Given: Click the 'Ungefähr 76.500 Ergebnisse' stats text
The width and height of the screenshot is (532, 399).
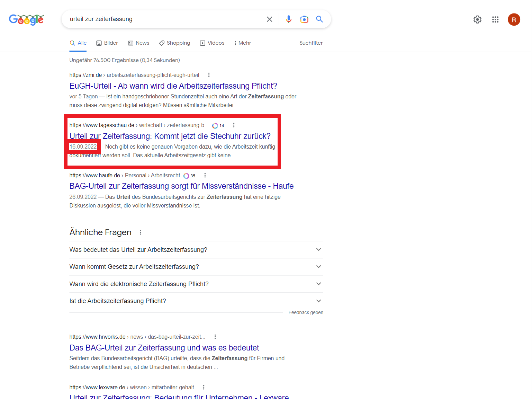Looking at the screenshot, I should click(125, 60).
